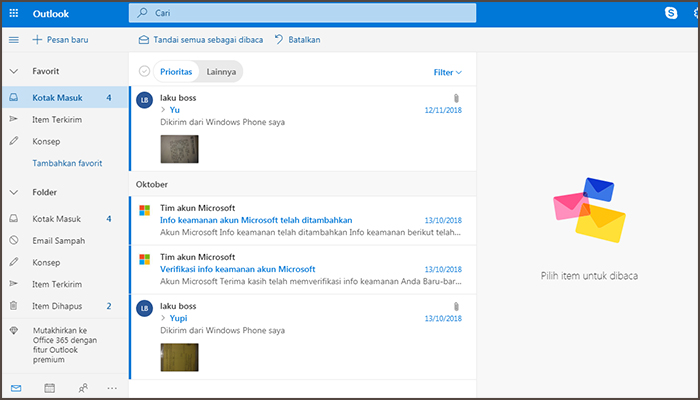Open image thumbnail in the Yupi message
700x400 pixels.
(179, 358)
